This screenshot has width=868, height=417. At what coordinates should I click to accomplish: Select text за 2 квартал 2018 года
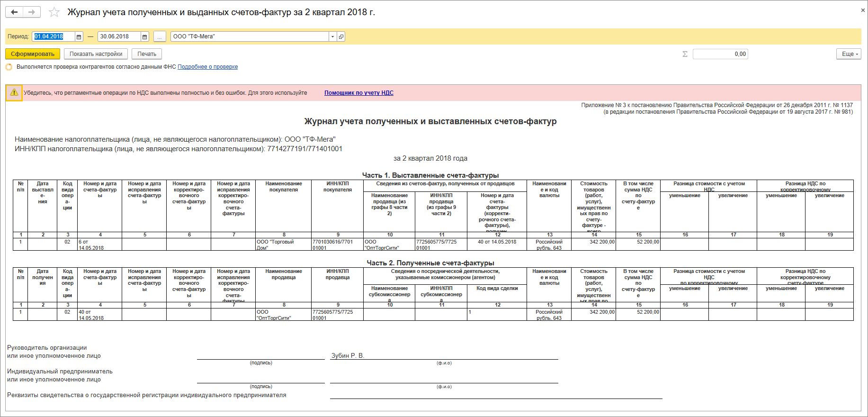pyautogui.click(x=430, y=158)
